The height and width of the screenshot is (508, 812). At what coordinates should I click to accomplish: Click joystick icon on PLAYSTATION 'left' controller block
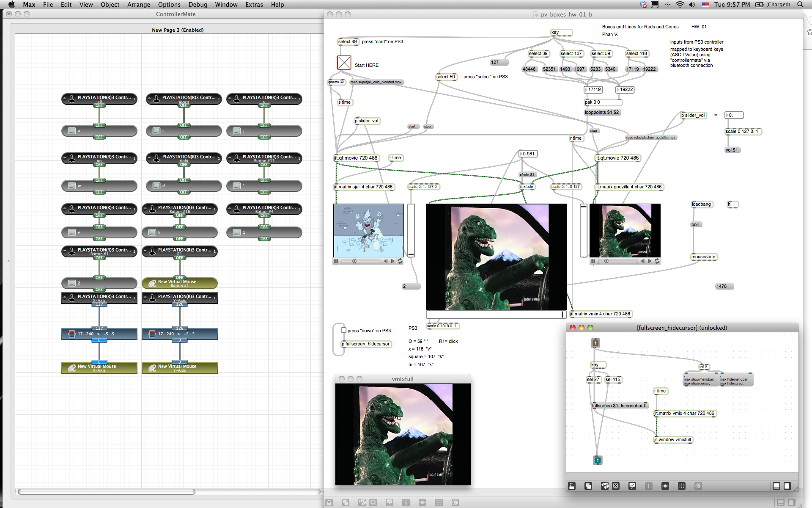(72, 99)
